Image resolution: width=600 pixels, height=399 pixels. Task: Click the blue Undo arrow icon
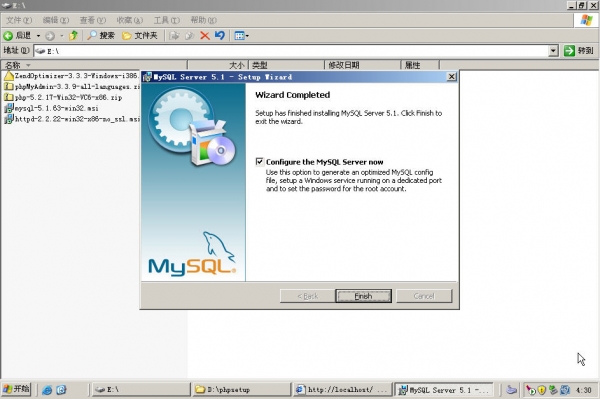220,36
